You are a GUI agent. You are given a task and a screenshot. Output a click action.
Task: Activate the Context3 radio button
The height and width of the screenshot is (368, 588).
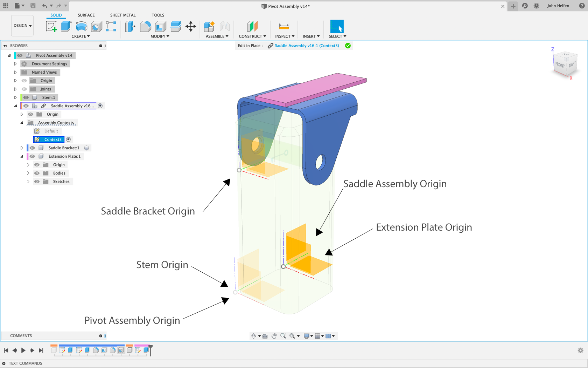pyautogui.click(x=69, y=139)
